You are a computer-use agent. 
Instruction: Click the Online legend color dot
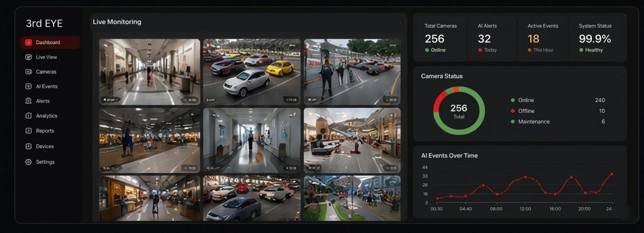pos(513,100)
